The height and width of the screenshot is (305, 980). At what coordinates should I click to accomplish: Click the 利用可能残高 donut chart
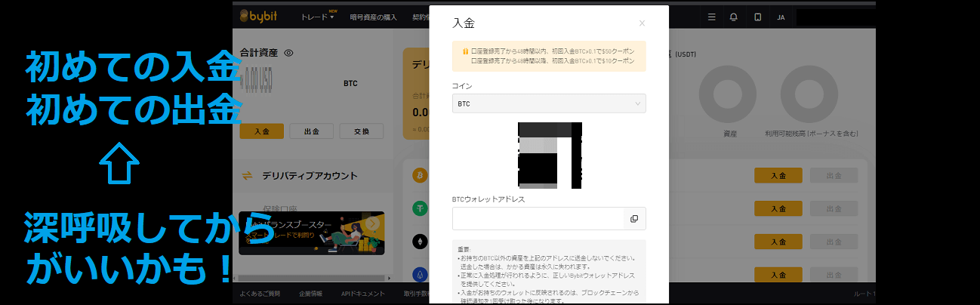[809, 94]
